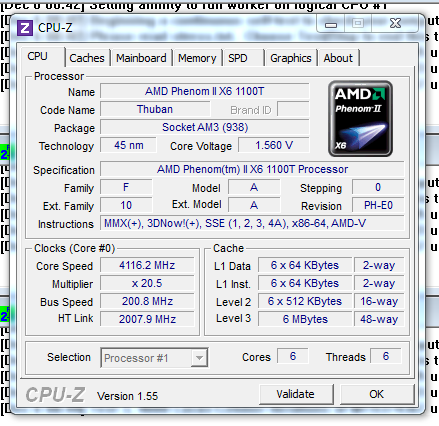
Task: Click the Name field AMD Phenom II X6 1100T
Action: click(205, 91)
